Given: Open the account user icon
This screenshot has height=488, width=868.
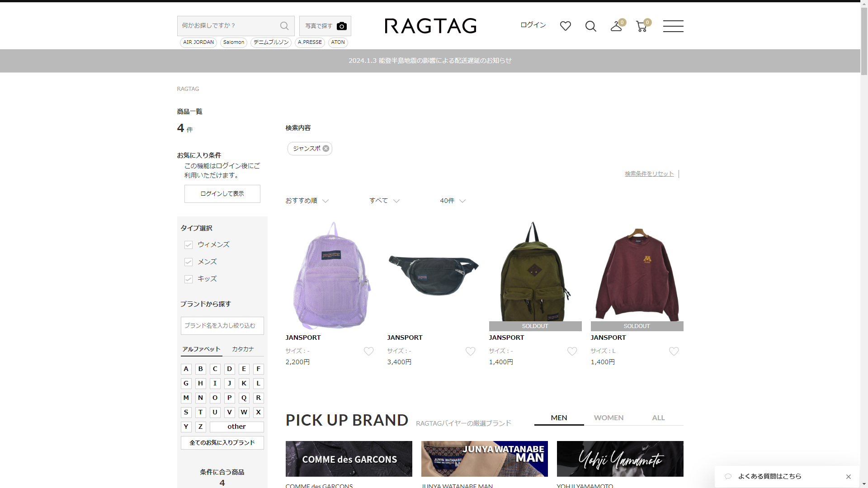Looking at the screenshot, I should click(x=616, y=26).
